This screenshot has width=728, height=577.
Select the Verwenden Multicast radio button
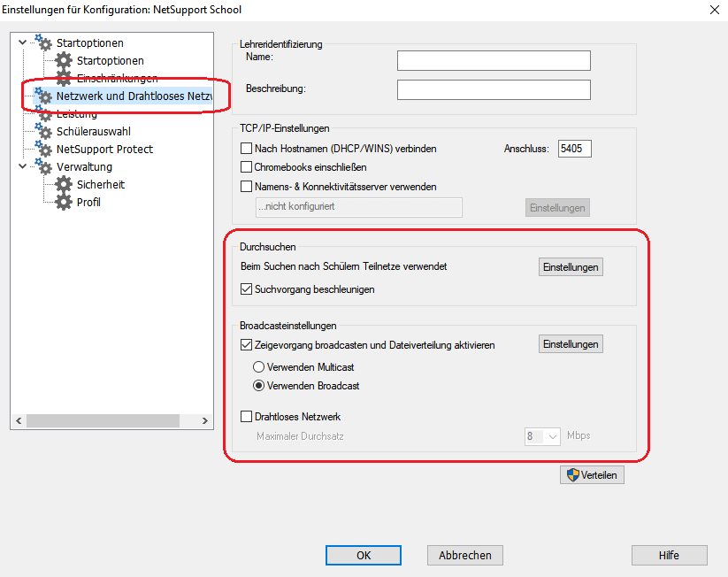(258, 367)
